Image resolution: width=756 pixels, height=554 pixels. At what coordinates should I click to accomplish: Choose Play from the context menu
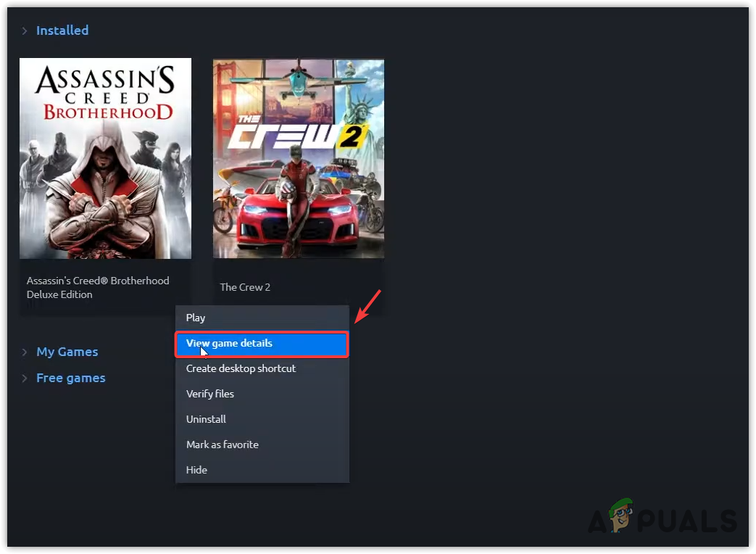(262, 318)
